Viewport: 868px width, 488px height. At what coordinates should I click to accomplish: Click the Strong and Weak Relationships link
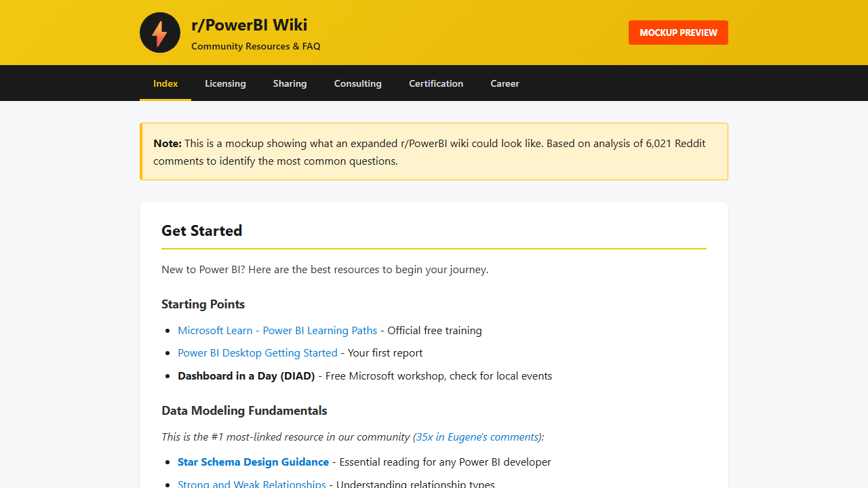tap(252, 484)
